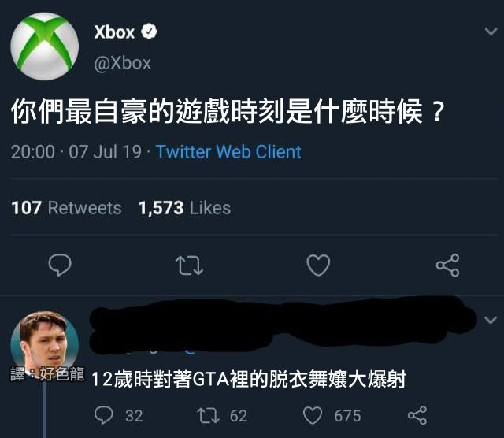Click the Xbox tweet's main question text
The image size is (504, 438).
pyautogui.click(x=228, y=113)
